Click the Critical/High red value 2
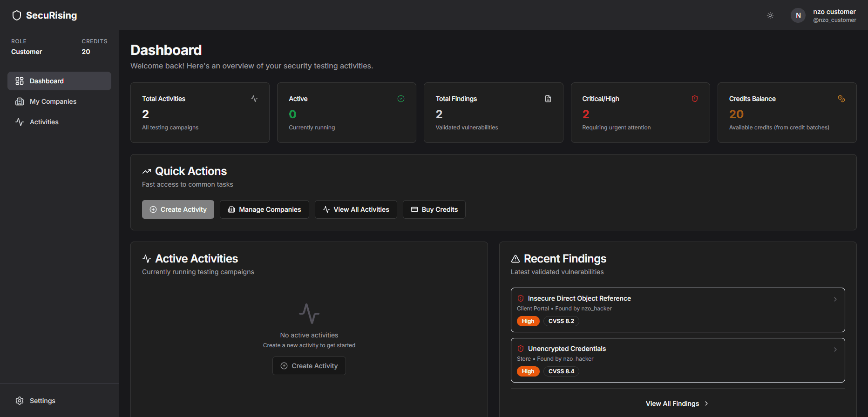 [586, 114]
